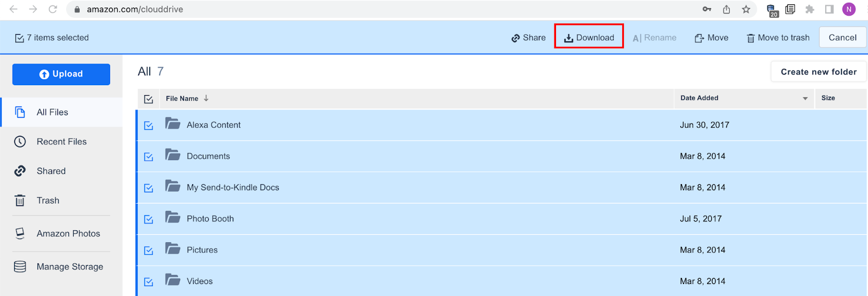Bookmark this page with the star icon
This screenshot has width=868, height=296.
[x=746, y=9]
